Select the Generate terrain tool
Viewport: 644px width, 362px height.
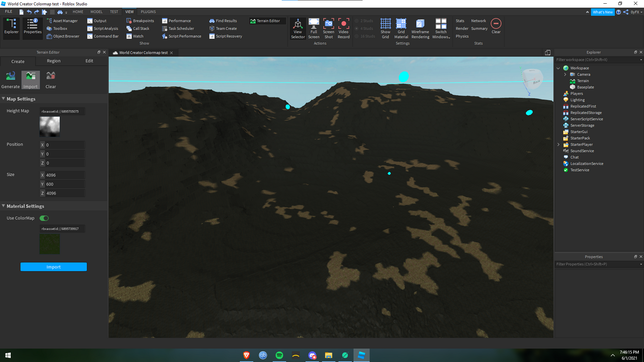(10, 79)
